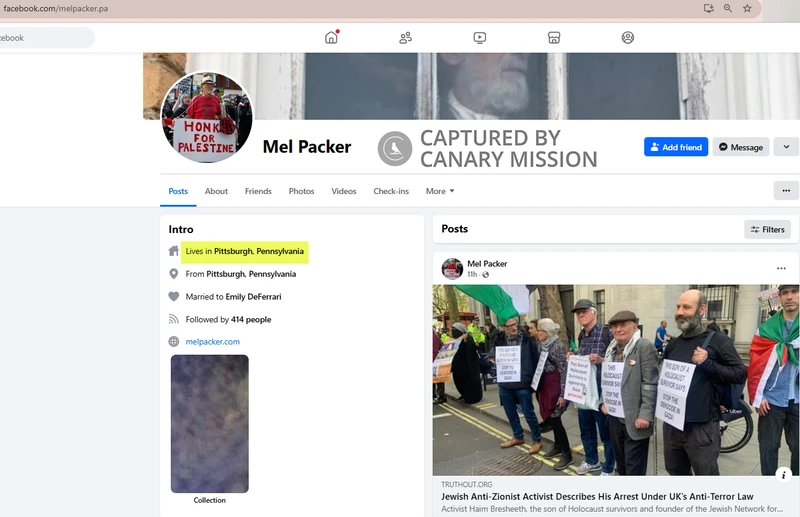Open the protest photo in the post
This screenshot has height=517, width=800.
click(x=616, y=380)
